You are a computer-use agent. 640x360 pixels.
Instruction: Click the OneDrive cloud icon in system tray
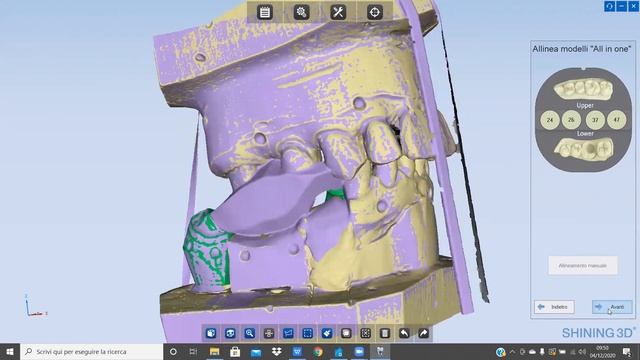coord(532,351)
